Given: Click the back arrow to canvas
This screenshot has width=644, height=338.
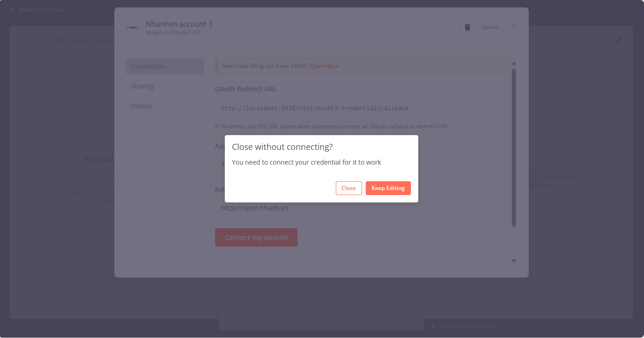Looking at the screenshot, I should coord(13,10).
